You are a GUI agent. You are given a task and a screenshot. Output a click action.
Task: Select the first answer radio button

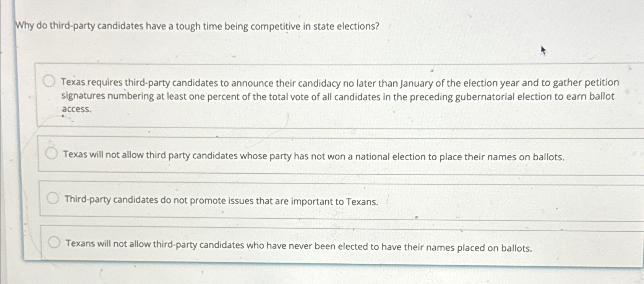tap(49, 81)
